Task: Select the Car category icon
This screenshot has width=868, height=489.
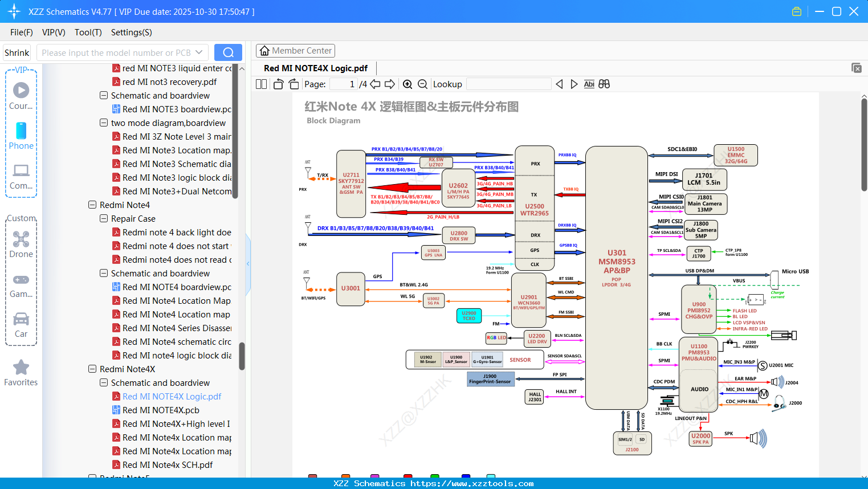Action: coord(21,324)
